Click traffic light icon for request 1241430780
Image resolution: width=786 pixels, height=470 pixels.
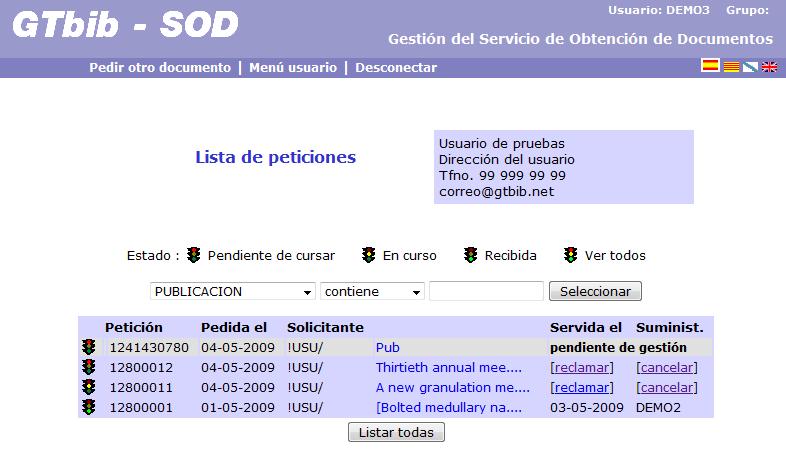tap(89, 347)
